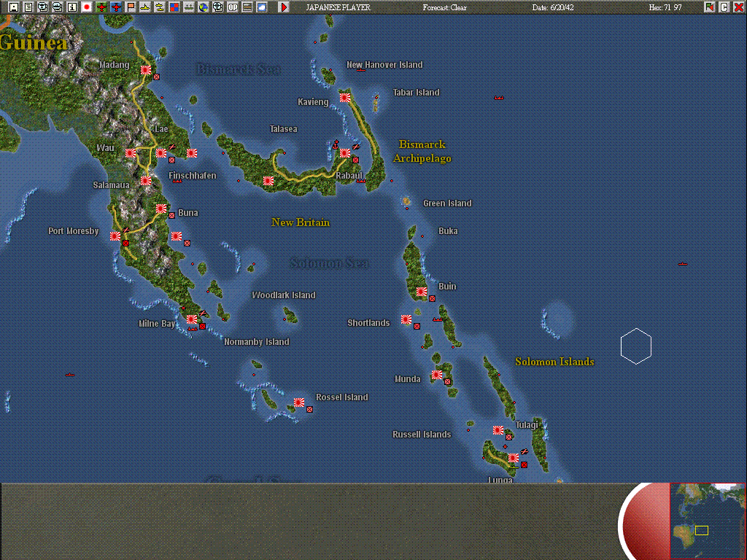
Task: Click the single yellow ship toolbar icon
Action: 145,7
